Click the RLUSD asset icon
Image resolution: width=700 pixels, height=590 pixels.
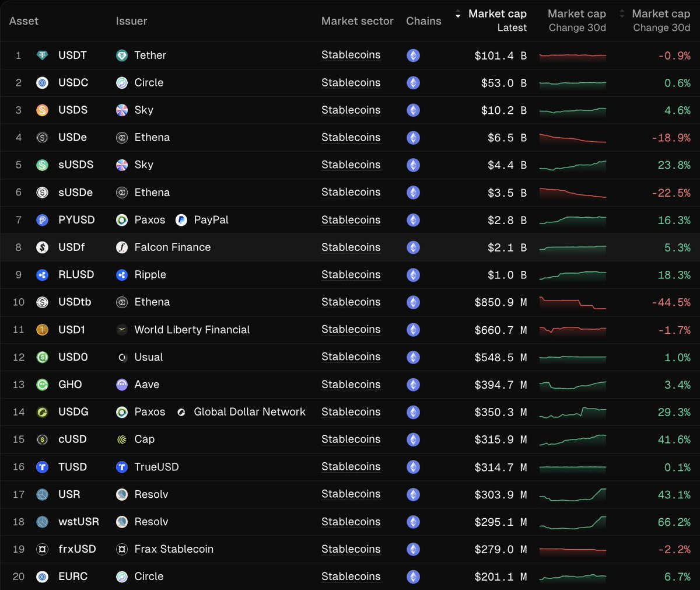tap(42, 275)
